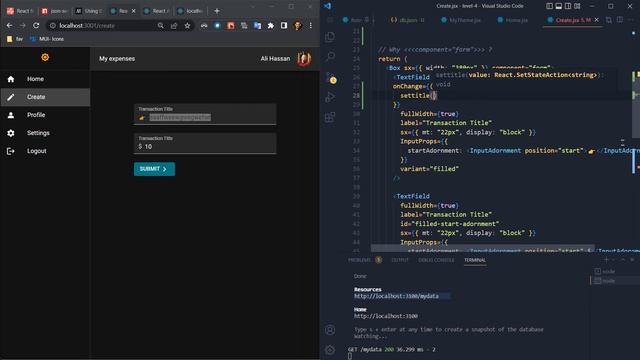Open the fav bookmarks folder
The width and height of the screenshot is (640, 360).
coord(15,39)
